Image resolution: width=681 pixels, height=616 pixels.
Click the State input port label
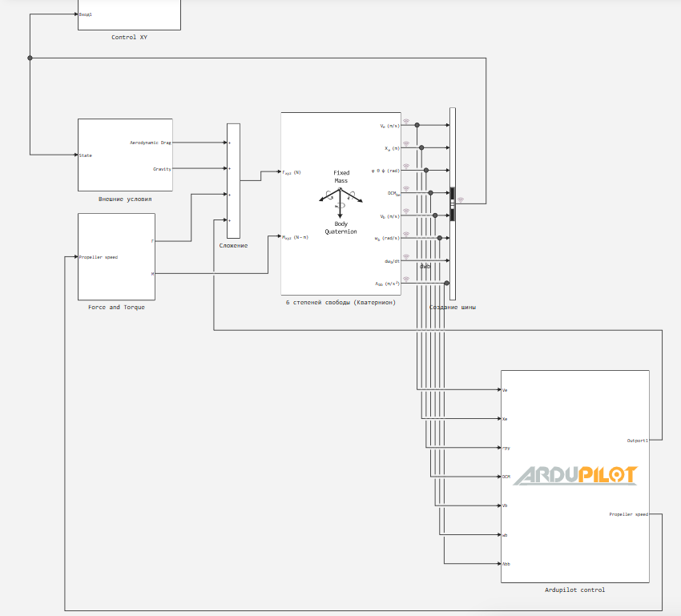pos(86,155)
